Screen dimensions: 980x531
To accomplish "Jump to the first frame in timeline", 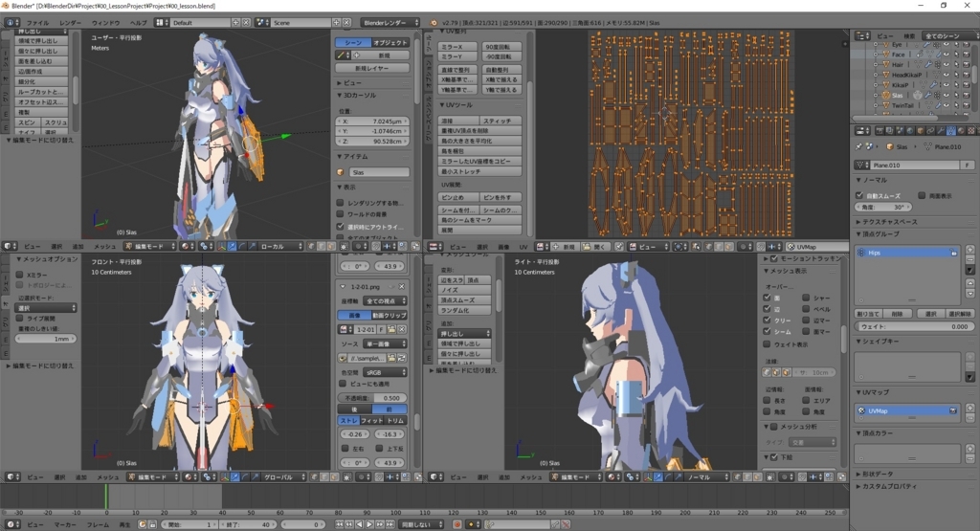I will (340, 524).
